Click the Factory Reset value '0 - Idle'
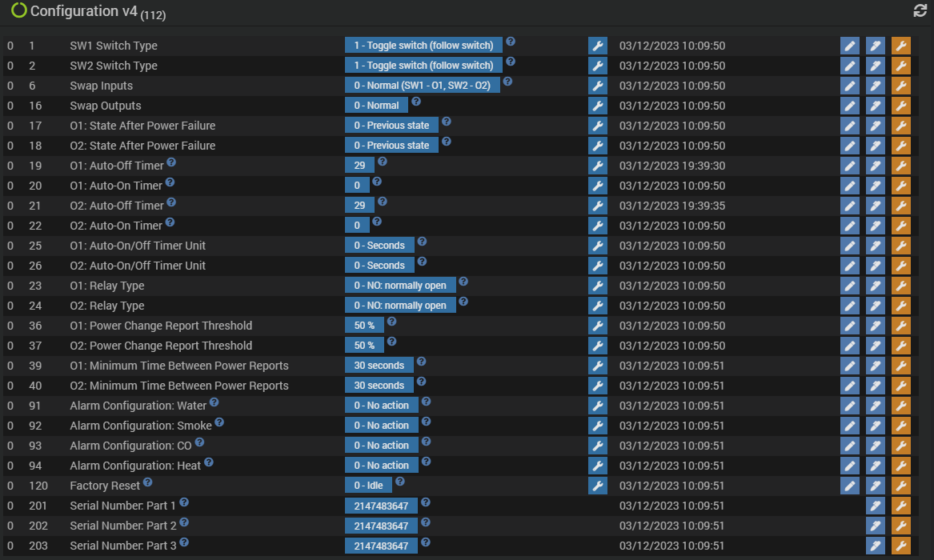This screenshot has width=934, height=560. pos(368,486)
